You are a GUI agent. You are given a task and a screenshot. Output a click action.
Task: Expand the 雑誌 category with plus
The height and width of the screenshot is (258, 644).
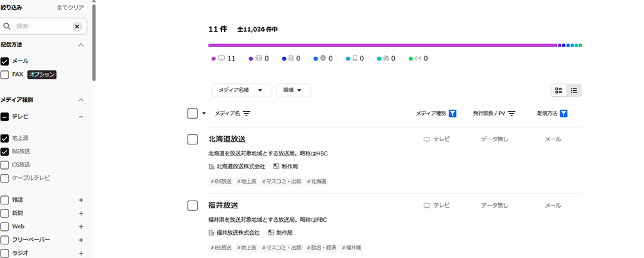[81, 200]
